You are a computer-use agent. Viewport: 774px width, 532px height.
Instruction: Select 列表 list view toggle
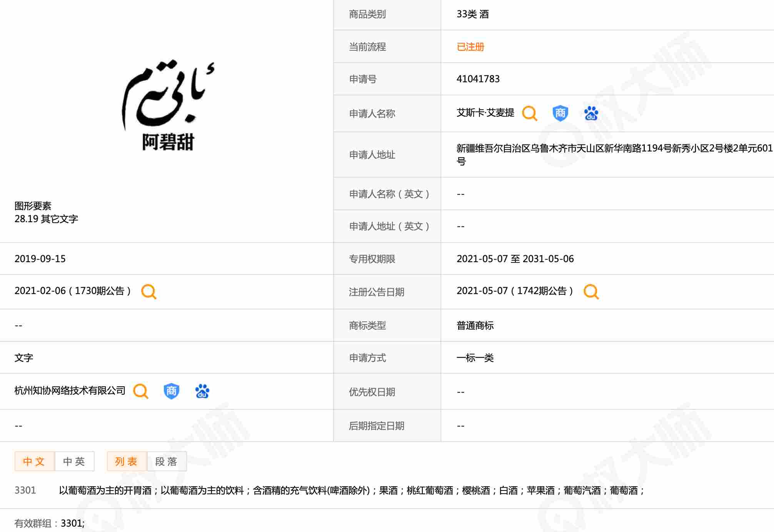(x=127, y=461)
